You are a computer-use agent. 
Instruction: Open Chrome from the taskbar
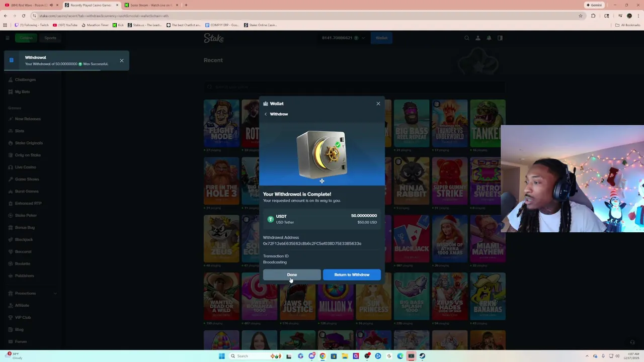coord(323,356)
